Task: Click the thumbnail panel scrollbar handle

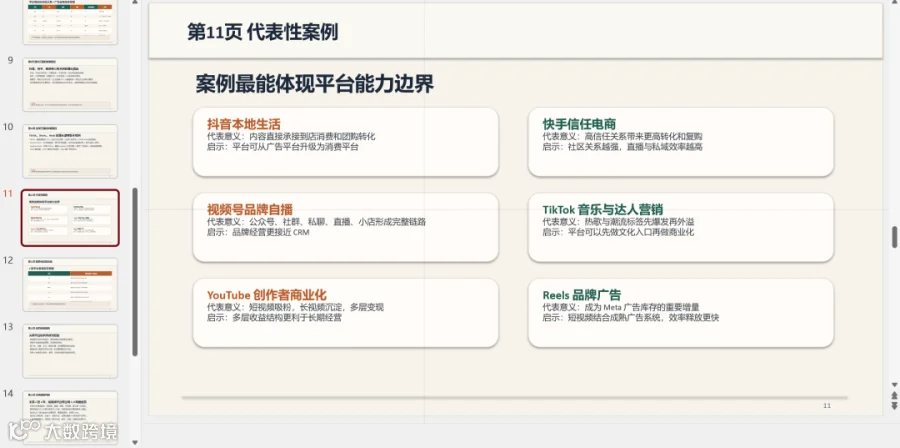Action: pos(135,272)
